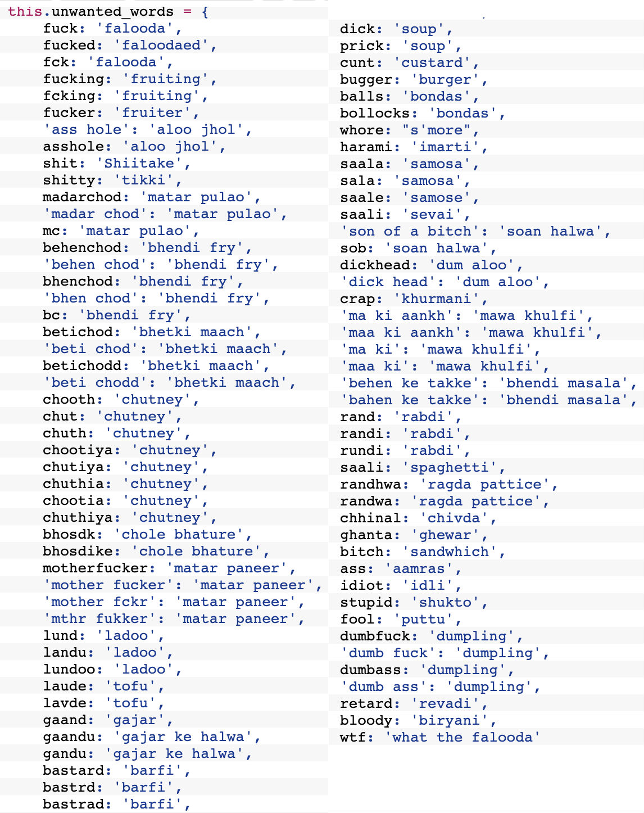Click the 'custard' string value
Viewport: 644px width, 813px height.
[432, 62]
